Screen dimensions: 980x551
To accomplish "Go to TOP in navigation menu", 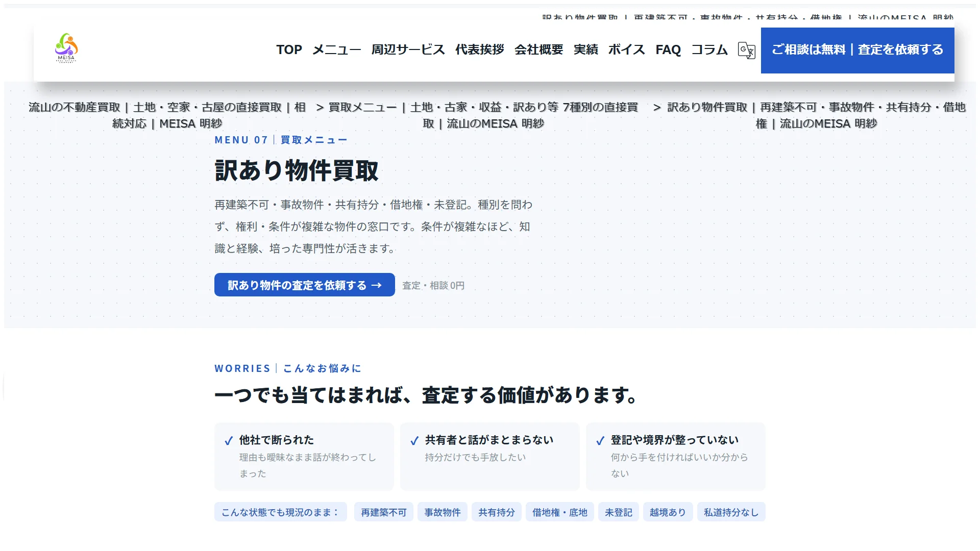I will pos(289,49).
